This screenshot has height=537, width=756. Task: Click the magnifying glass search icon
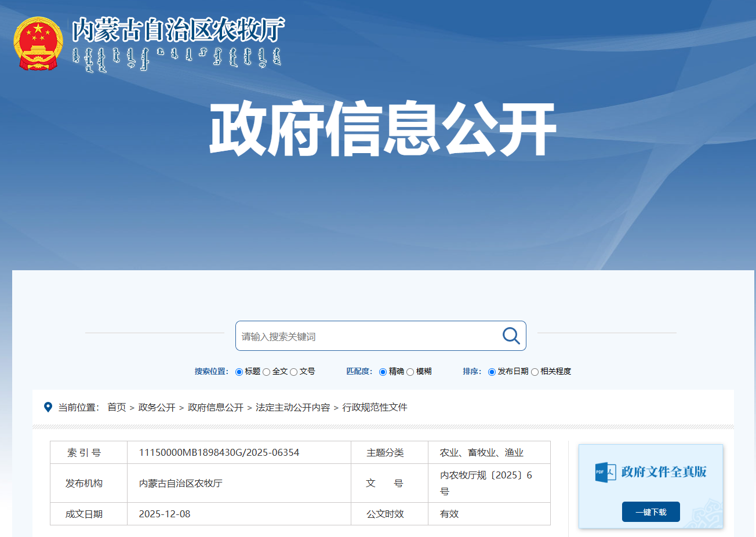(x=511, y=336)
